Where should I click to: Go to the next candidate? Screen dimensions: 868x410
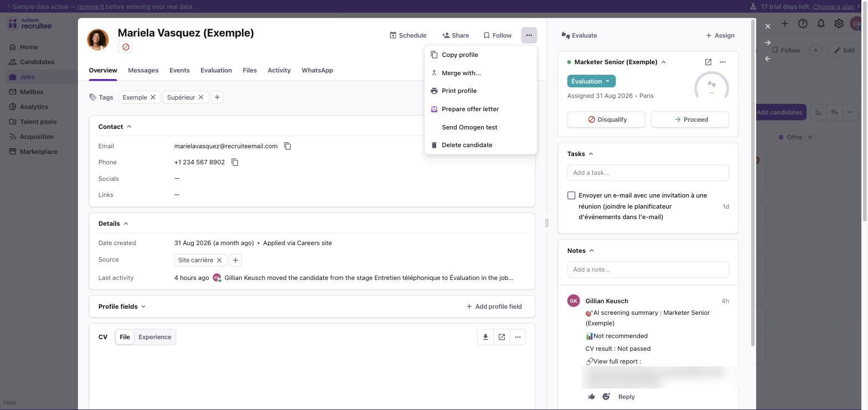[x=768, y=43]
